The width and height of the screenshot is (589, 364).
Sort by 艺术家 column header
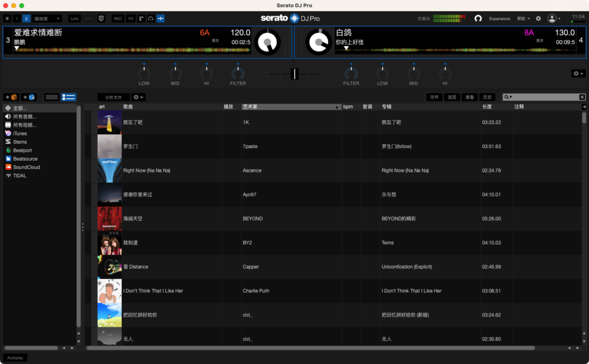tap(291, 106)
